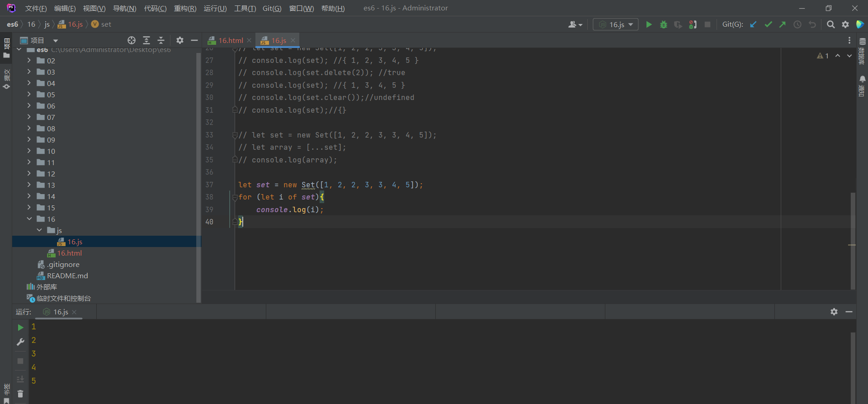Expand folder 05 in project tree
868x404 pixels.
29,94
